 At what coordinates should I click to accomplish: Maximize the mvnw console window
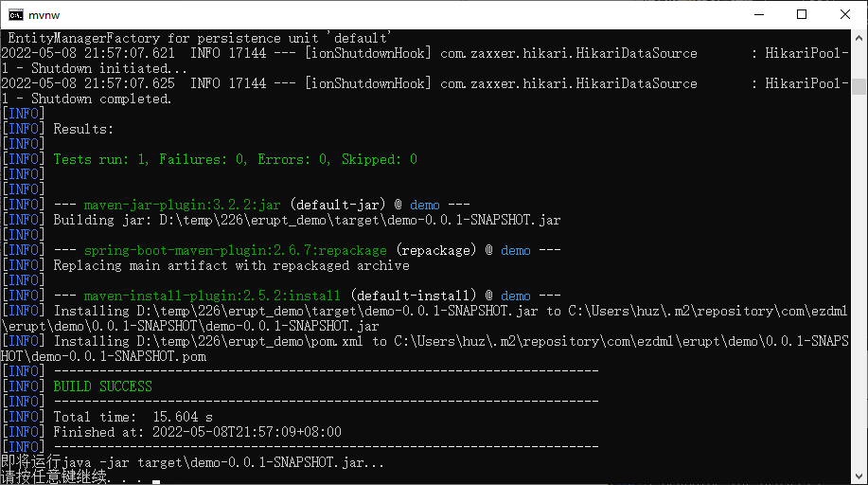point(802,14)
